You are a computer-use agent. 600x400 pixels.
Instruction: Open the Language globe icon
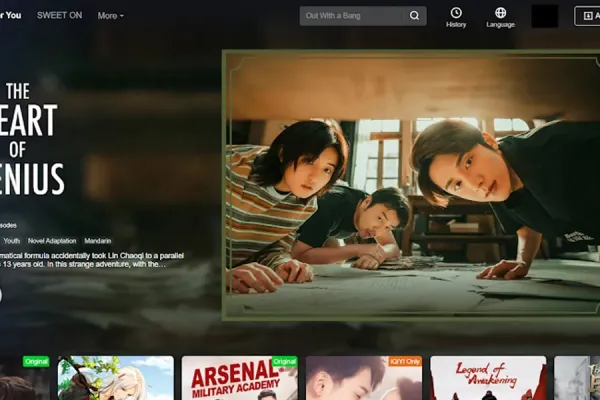[500, 13]
